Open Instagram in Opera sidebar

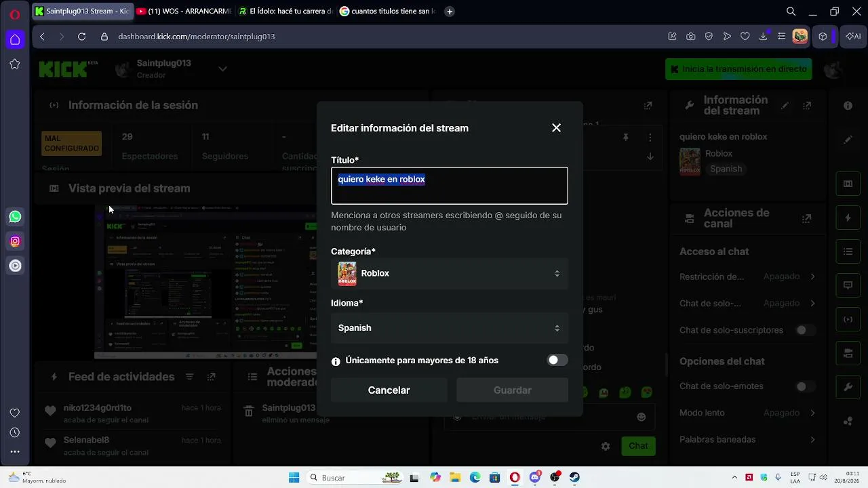tap(15, 241)
